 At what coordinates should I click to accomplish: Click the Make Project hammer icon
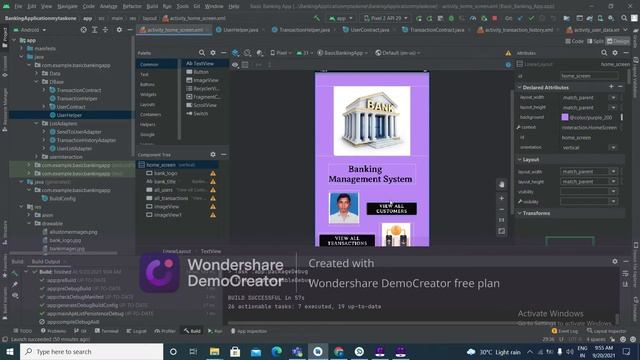317,18
